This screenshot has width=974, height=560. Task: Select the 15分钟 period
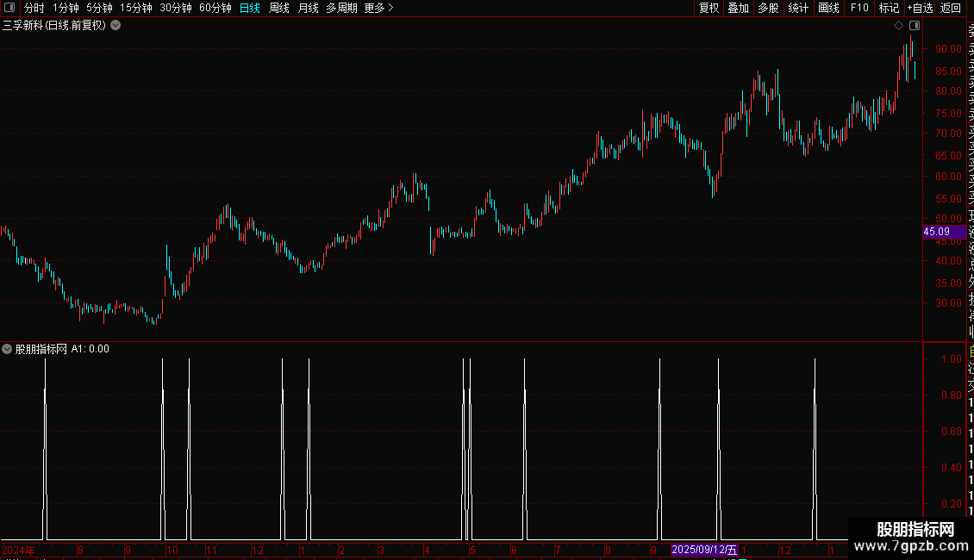pyautogui.click(x=136, y=8)
